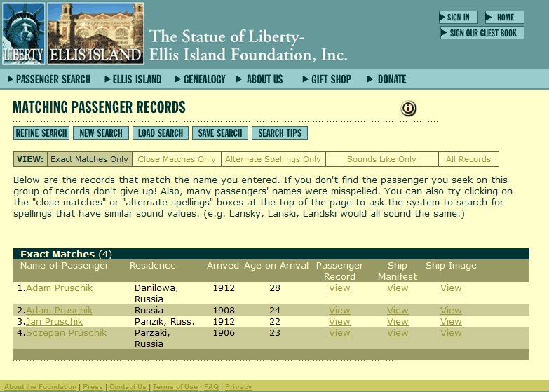The height and width of the screenshot is (392, 549).
Task: View passenger record for Adam Pruschik 1908
Action: 339,311
